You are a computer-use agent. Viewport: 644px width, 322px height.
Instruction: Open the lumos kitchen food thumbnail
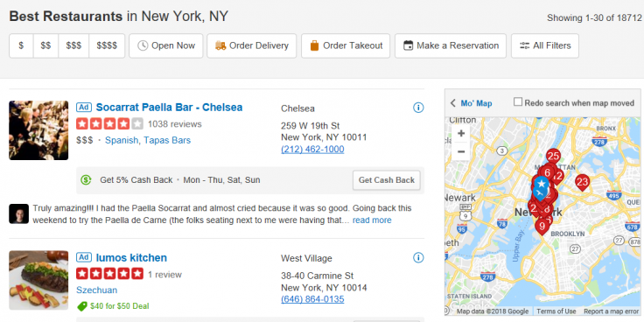tap(38, 280)
